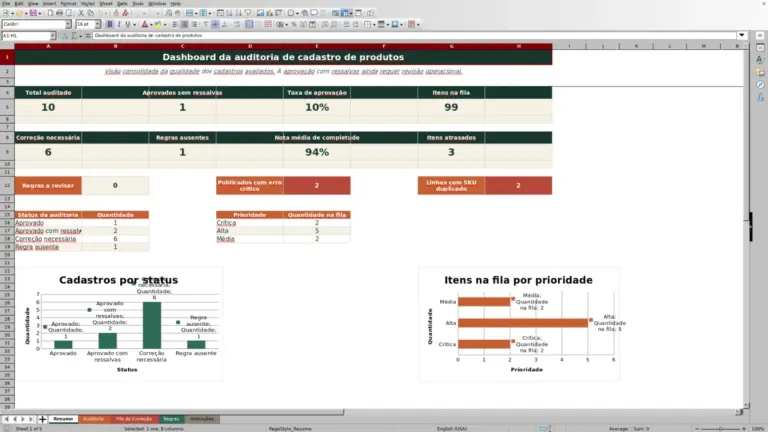Image resolution: width=768 pixels, height=432 pixels.
Task: Click the add new sheet plus button
Action: 42,419
